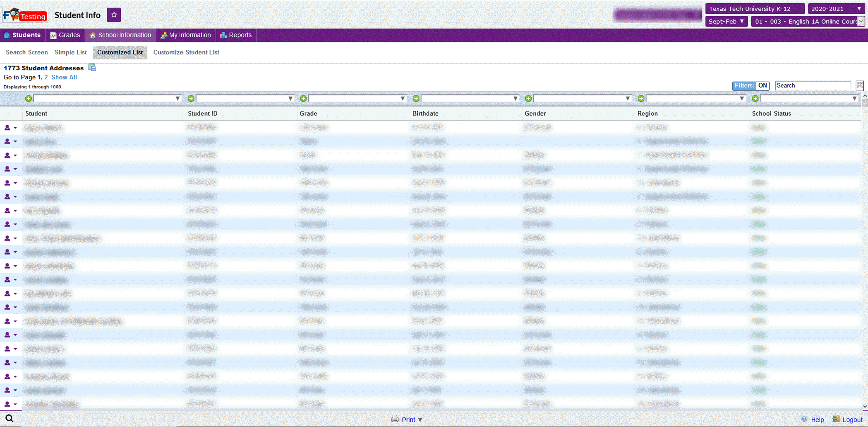Click the Print link
Screen dimensions: 868x427
(x=408, y=420)
